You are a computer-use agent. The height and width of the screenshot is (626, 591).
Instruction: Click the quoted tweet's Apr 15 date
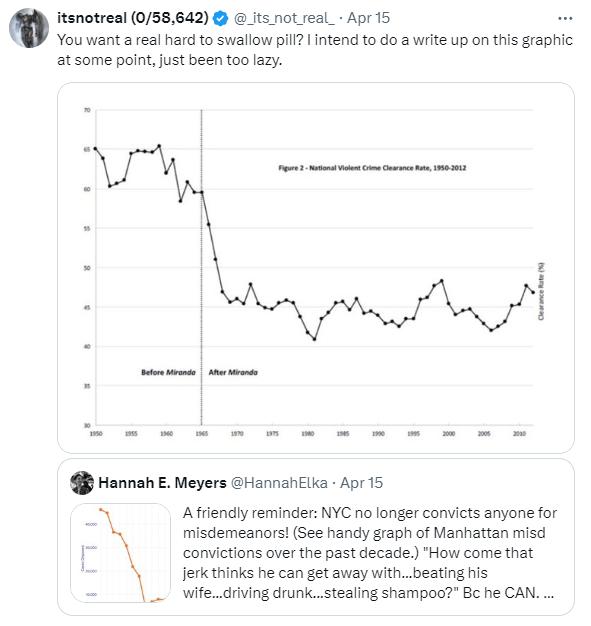(x=361, y=483)
